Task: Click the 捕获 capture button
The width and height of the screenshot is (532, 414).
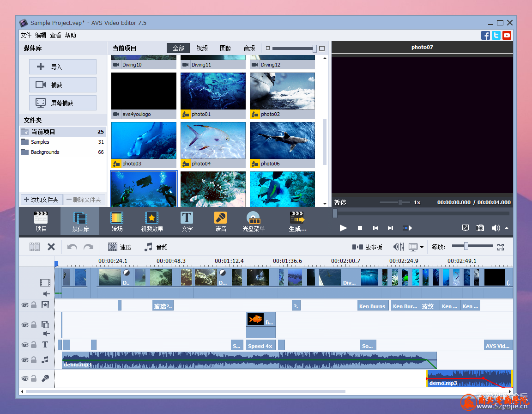Action: tap(63, 85)
